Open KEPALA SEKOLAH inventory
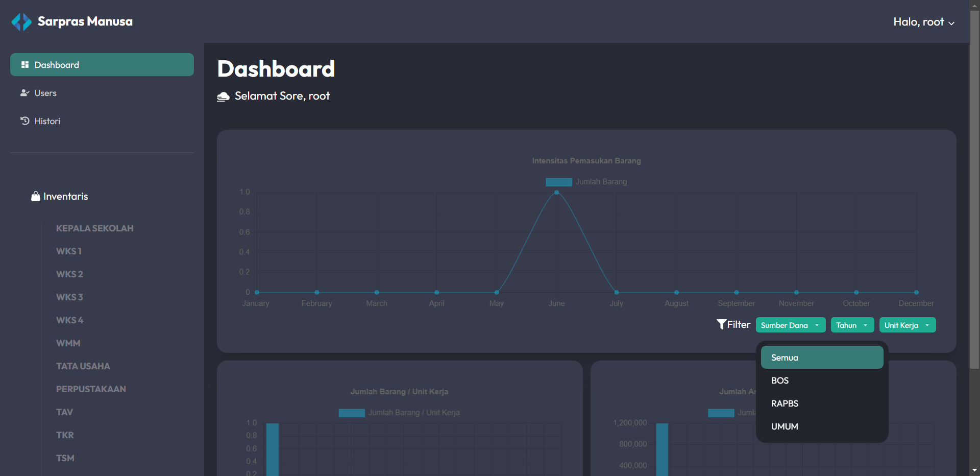Screen dimensions: 980x476 point(95,228)
